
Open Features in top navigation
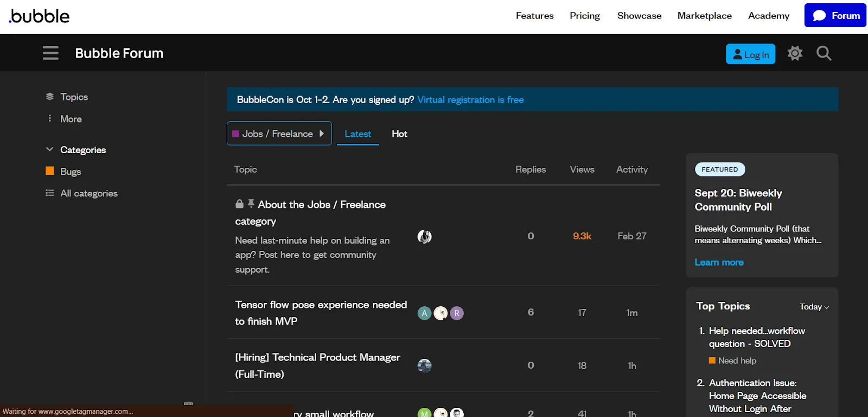coord(534,16)
